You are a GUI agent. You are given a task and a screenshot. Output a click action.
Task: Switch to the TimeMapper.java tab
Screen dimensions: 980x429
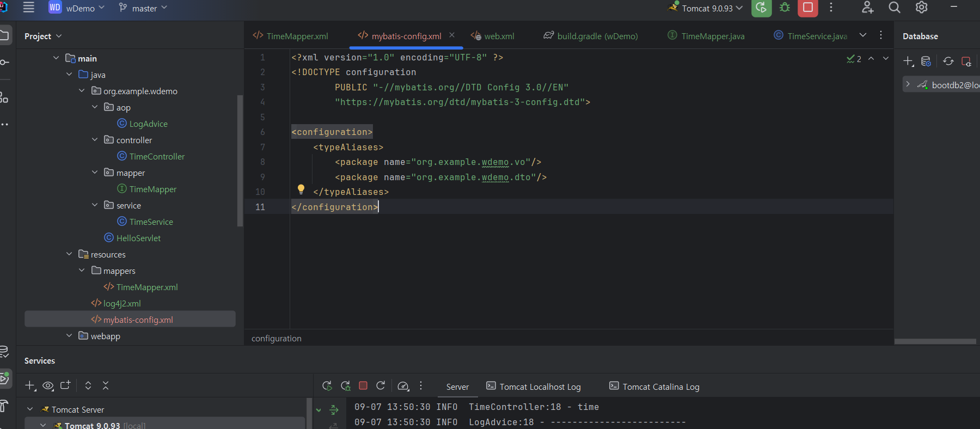(x=706, y=36)
